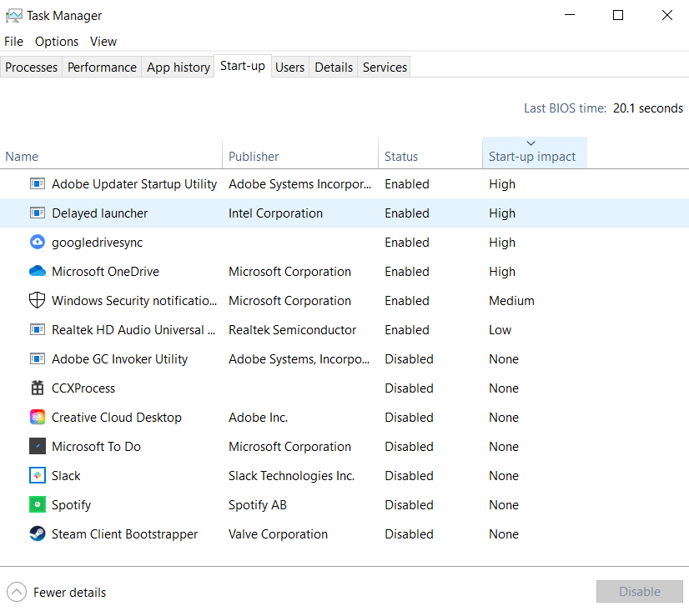The width and height of the screenshot is (689, 616).
Task: Switch to the Performance tab
Action: [x=102, y=68]
